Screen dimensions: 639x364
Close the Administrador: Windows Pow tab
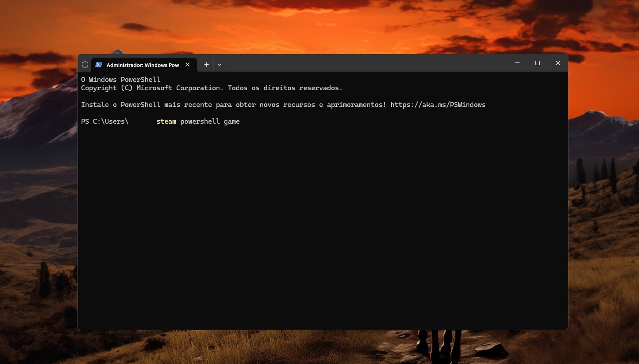187,64
